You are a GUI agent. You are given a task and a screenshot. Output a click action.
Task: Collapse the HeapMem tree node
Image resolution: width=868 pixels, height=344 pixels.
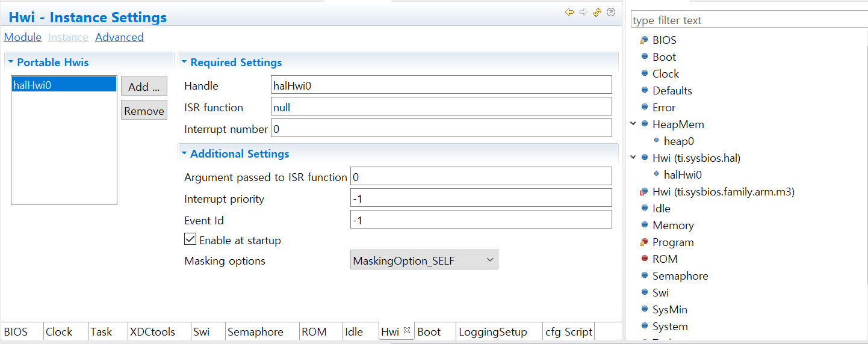tap(633, 124)
